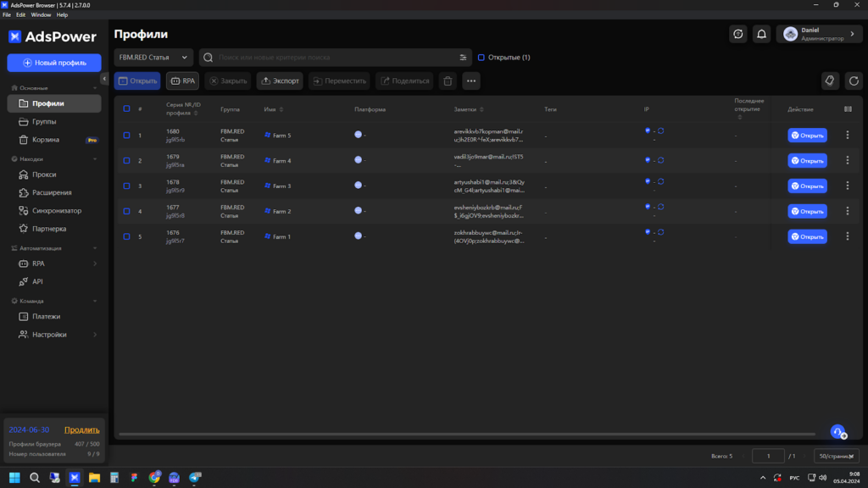Image resolution: width=868 pixels, height=488 pixels.
Task: Refresh IP check for Farm 1
Action: coord(661,232)
